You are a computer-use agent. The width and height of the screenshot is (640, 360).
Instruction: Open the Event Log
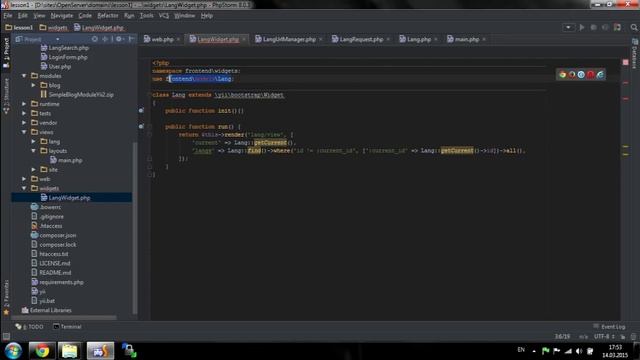click(609, 327)
